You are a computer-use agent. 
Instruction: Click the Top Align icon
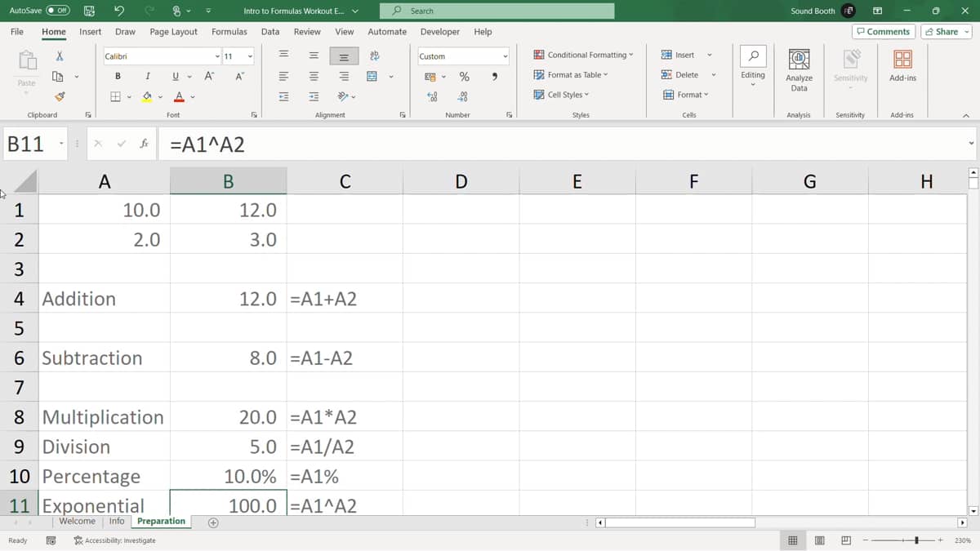point(283,56)
